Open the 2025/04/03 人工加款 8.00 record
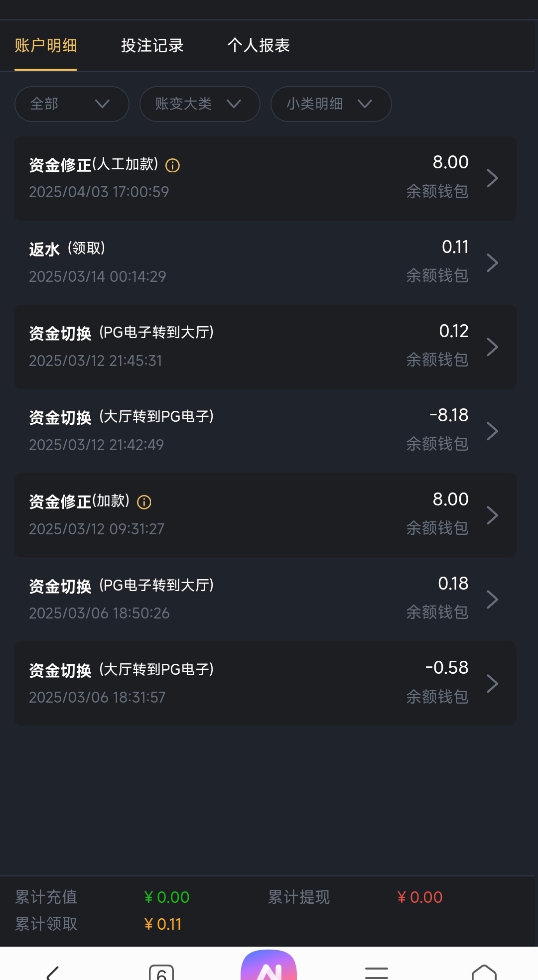Image resolution: width=538 pixels, height=980 pixels. click(x=265, y=178)
